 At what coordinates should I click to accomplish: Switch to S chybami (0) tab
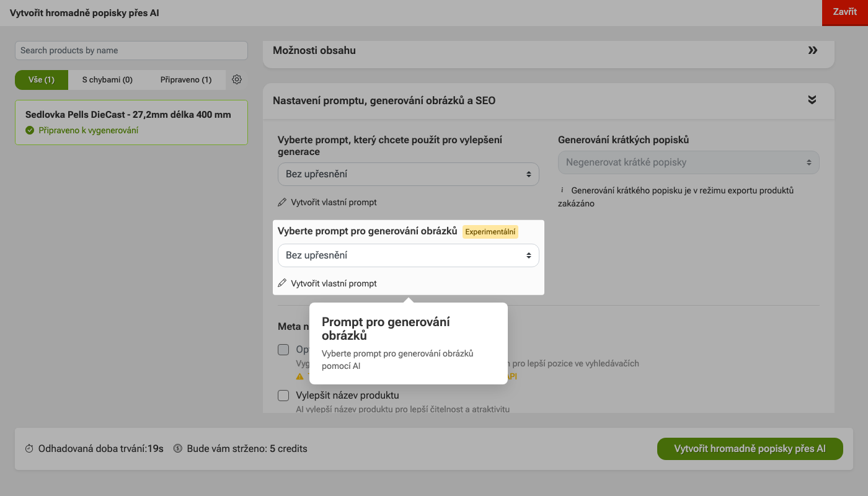[x=107, y=80]
